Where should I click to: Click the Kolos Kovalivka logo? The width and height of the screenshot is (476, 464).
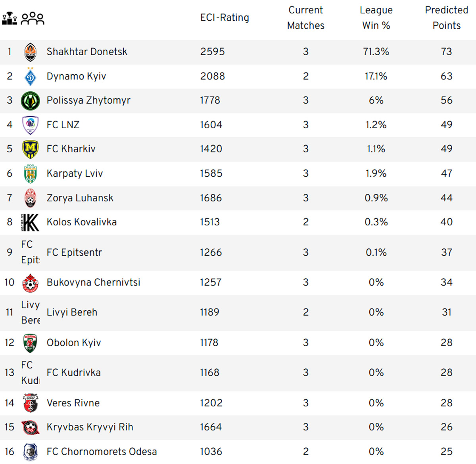[31, 222]
